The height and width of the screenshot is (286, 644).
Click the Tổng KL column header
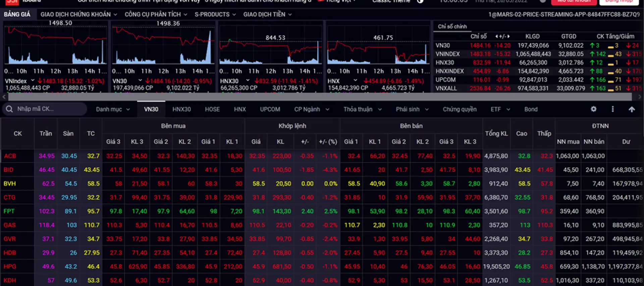(496, 134)
